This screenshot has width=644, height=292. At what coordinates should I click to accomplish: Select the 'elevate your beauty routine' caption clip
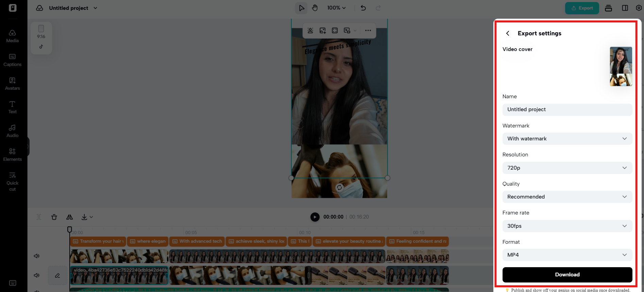click(349, 241)
